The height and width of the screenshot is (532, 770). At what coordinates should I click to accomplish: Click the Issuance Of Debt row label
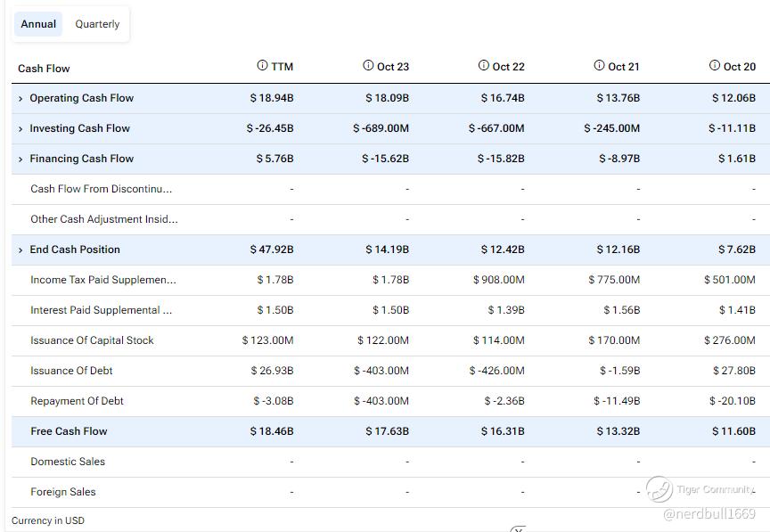[71, 371]
